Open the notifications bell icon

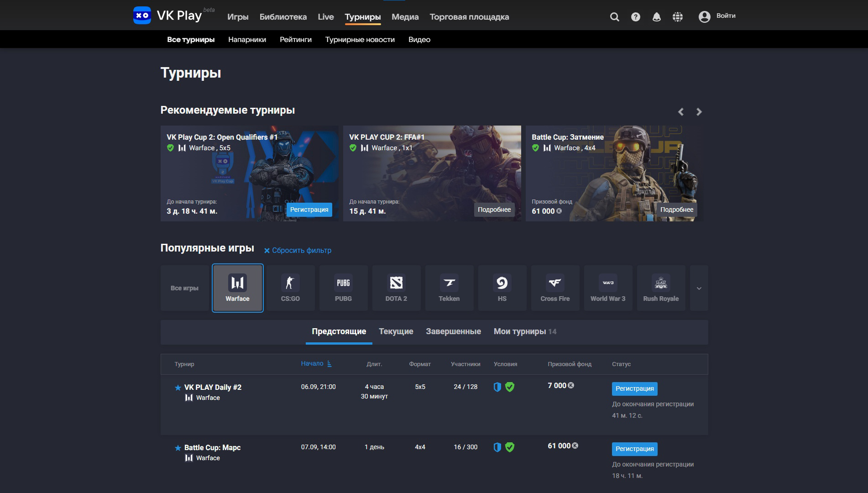point(657,17)
